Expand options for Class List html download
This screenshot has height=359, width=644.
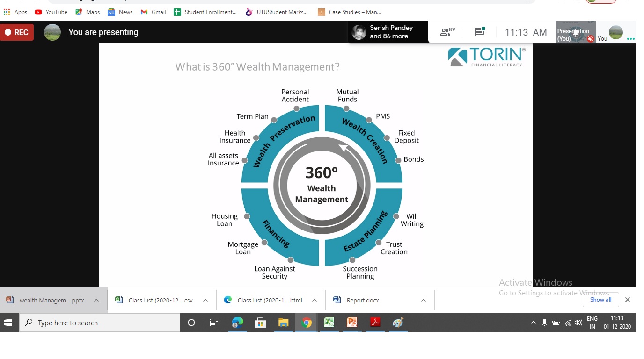(315, 300)
